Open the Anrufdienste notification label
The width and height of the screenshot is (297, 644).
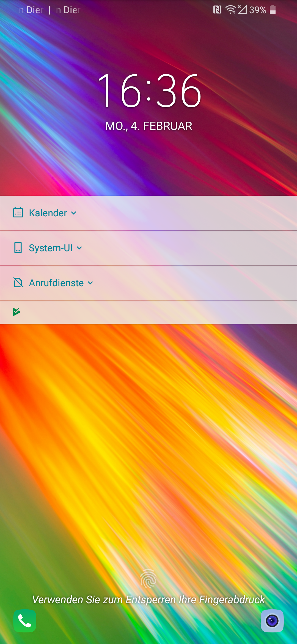pyautogui.click(x=56, y=283)
